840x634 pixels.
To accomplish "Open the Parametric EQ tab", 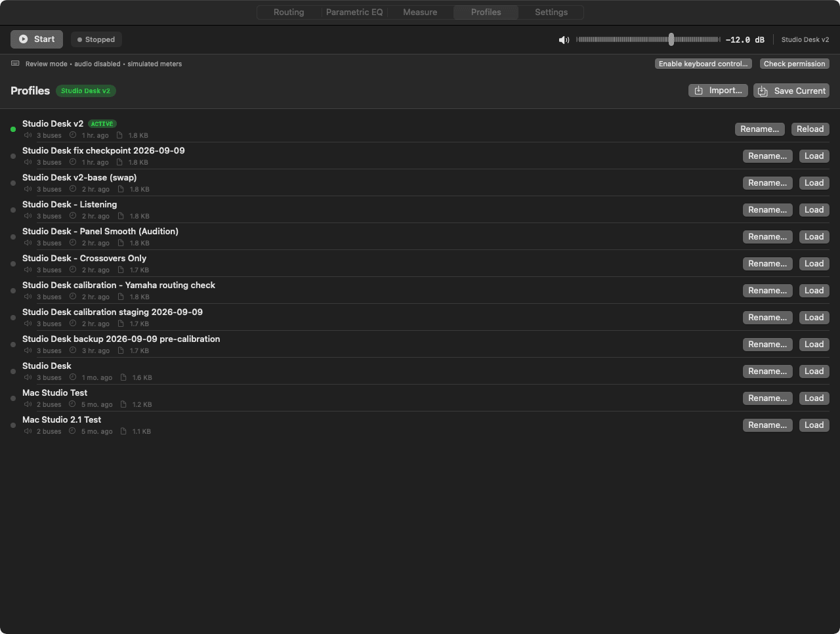I will (x=354, y=12).
